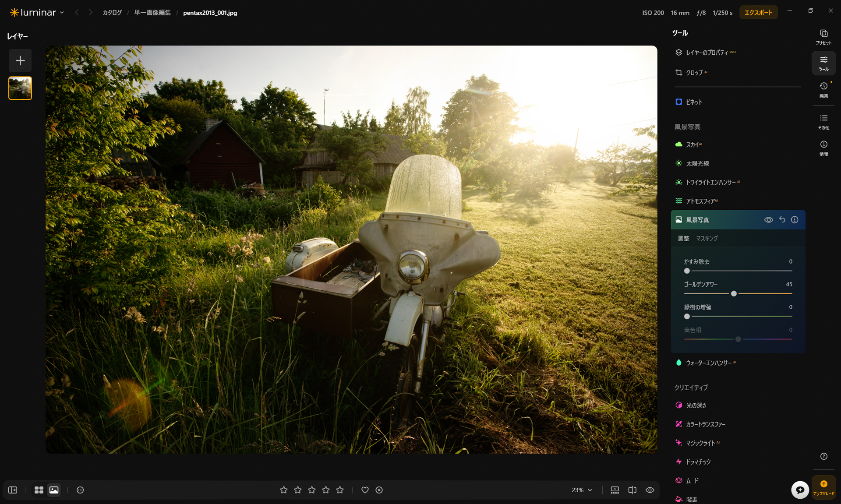Switch to the ツール sidebar panel
841x504 pixels.
(823, 63)
